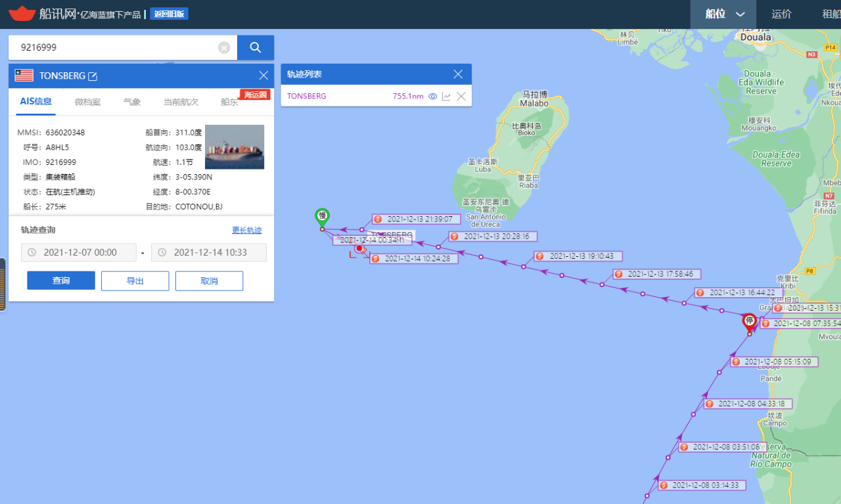Expand the 船位 dropdown menu
Viewport: 841px width, 504px height.
(724, 14)
